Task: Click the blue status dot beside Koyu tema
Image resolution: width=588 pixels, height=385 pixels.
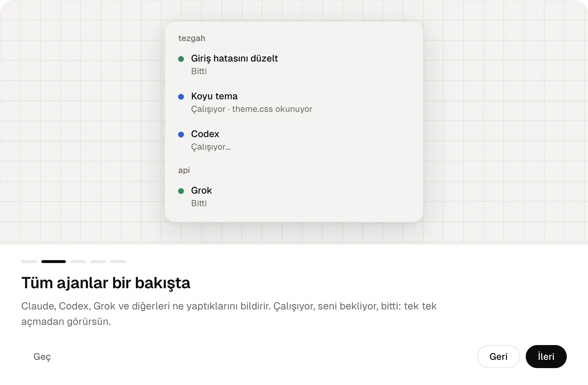Action: coord(181,97)
